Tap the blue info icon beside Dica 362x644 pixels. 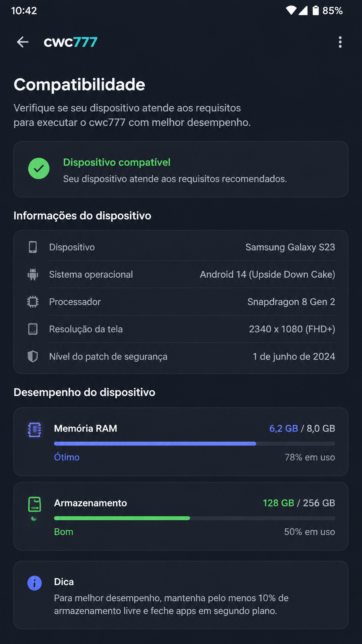[35, 583]
